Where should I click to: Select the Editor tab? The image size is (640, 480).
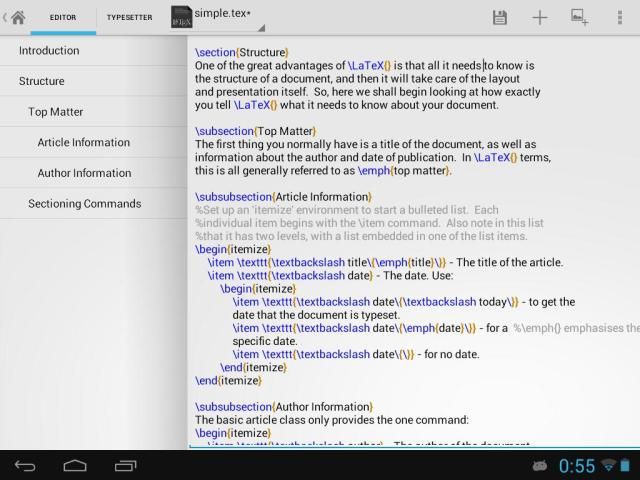pyautogui.click(x=63, y=17)
